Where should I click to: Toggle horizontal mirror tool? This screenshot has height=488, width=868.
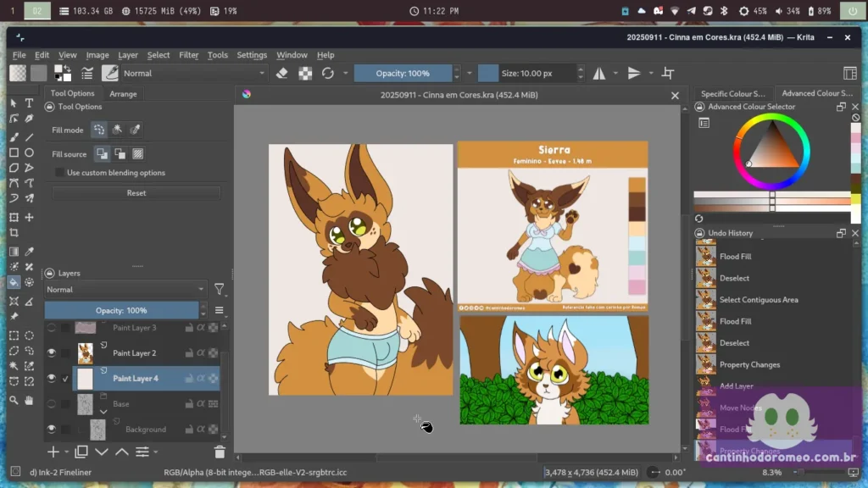coord(599,73)
